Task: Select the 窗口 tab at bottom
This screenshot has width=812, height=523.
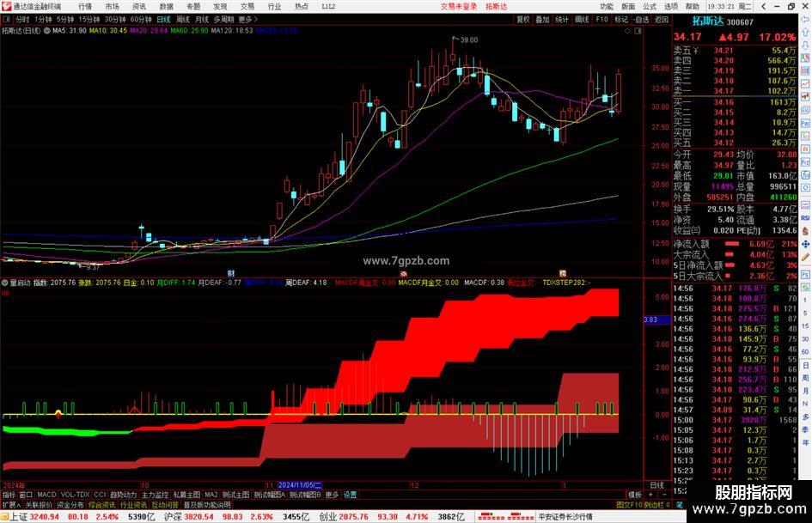Action: [26, 495]
